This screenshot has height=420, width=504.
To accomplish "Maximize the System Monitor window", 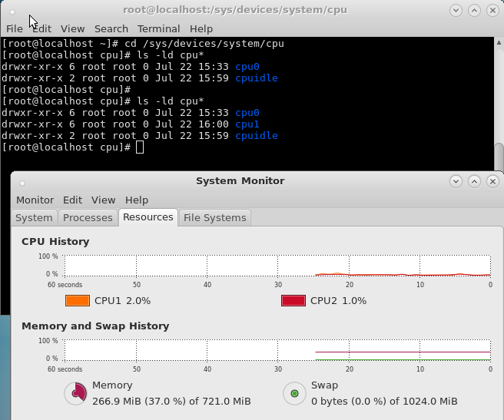I will point(474,181).
